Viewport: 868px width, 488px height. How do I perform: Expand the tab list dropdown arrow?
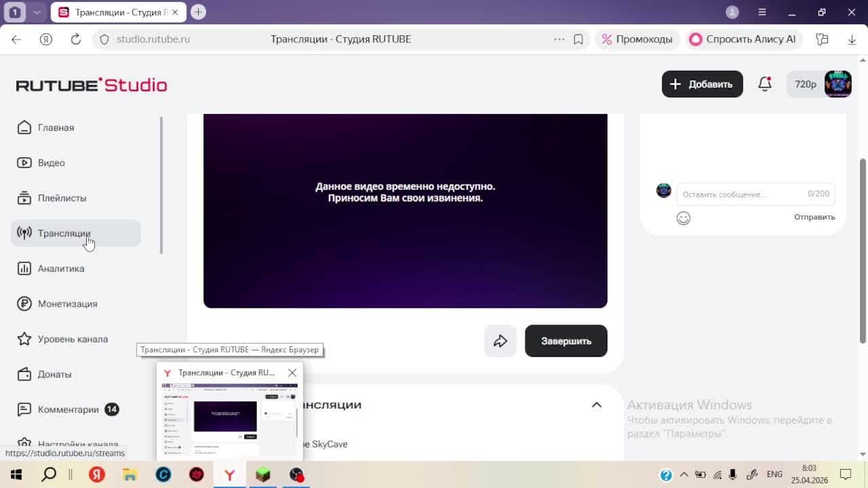click(x=37, y=12)
